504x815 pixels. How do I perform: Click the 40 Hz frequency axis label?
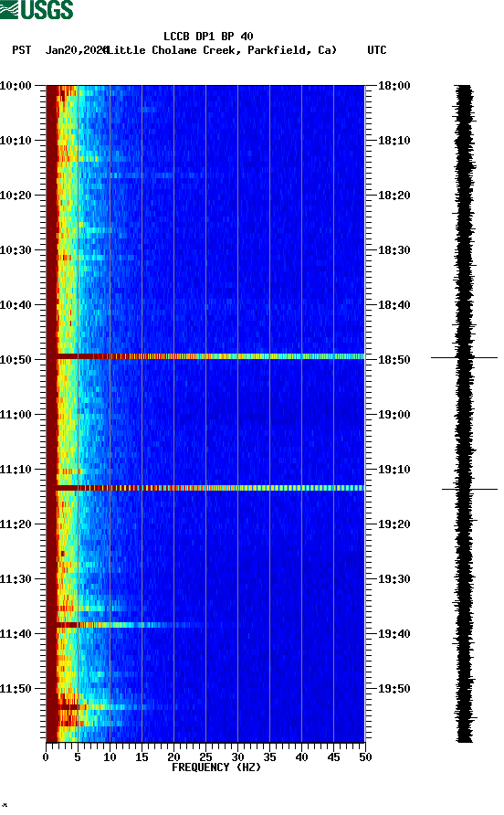(301, 757)
